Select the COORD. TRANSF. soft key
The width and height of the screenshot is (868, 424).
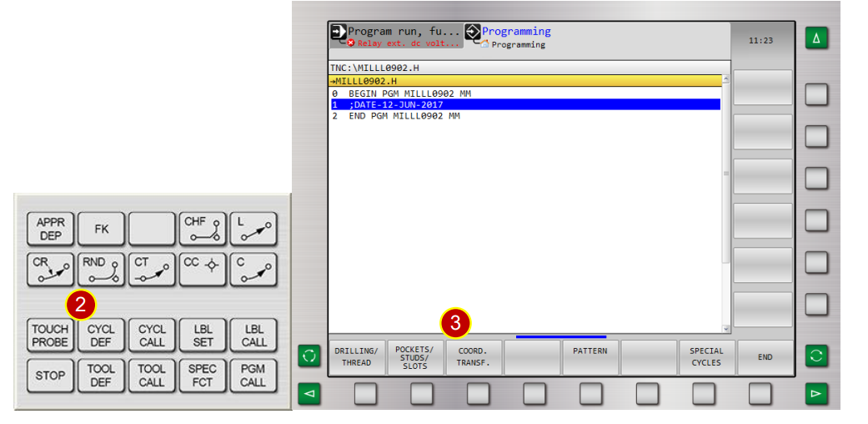pos(474,357)
